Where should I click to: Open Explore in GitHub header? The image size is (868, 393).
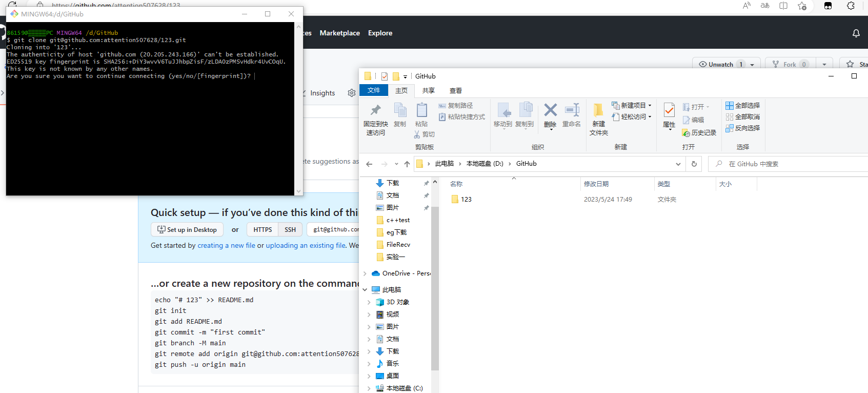[x=380, y=33]
